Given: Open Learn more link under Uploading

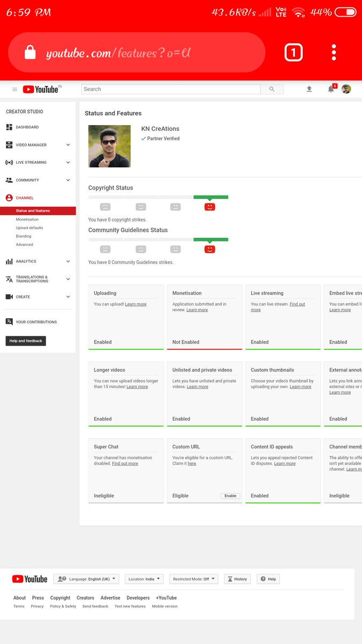Looking at the screenshot, I should point(136,304).
